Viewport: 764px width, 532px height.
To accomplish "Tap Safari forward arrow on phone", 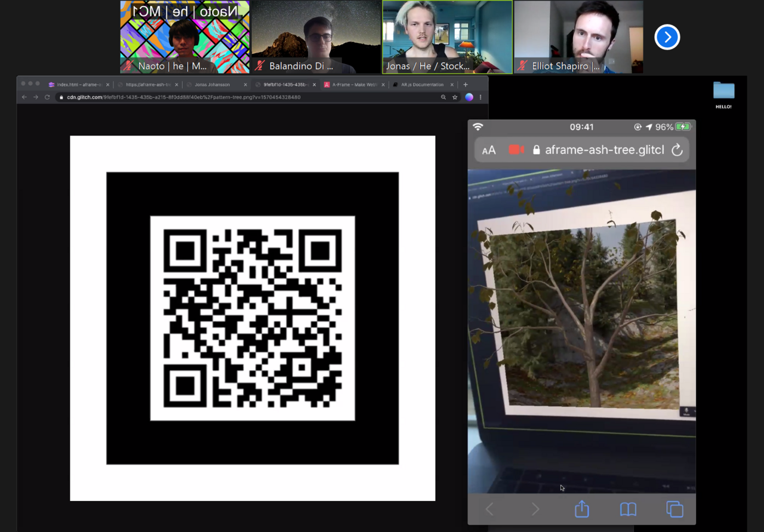I will 535,509.
